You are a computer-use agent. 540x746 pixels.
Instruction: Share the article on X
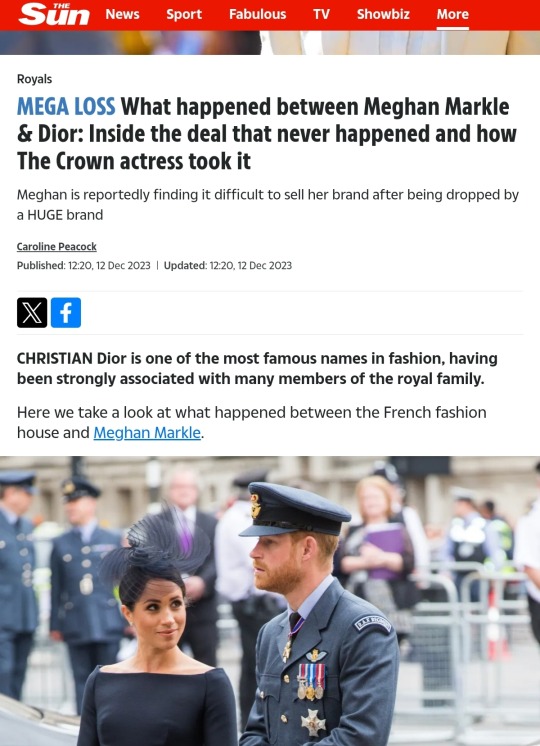pyautogui.click(x=32, y=313)
